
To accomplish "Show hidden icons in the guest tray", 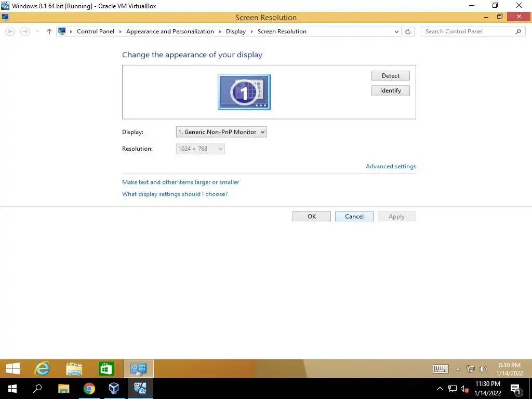I will pos(458,369).
